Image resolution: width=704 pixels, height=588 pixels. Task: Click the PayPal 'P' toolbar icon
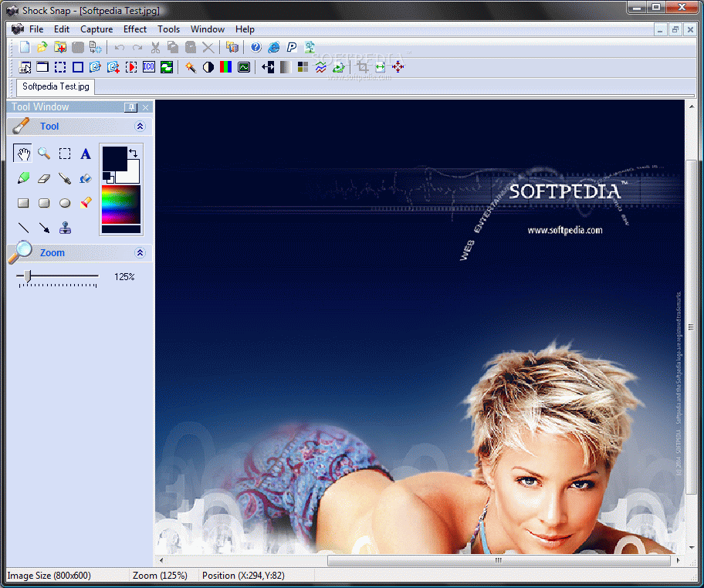pyautogui.click(x=292, y=47)
